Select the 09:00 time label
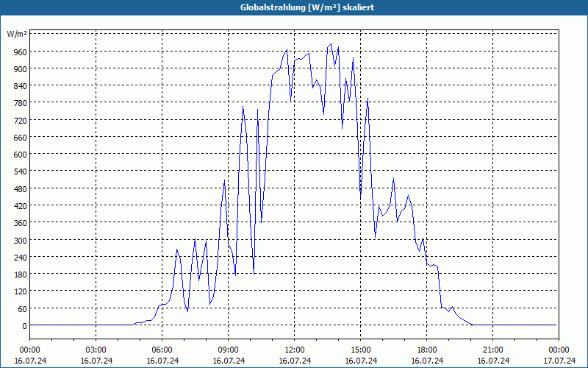588x368 pixels. (229, 350)
